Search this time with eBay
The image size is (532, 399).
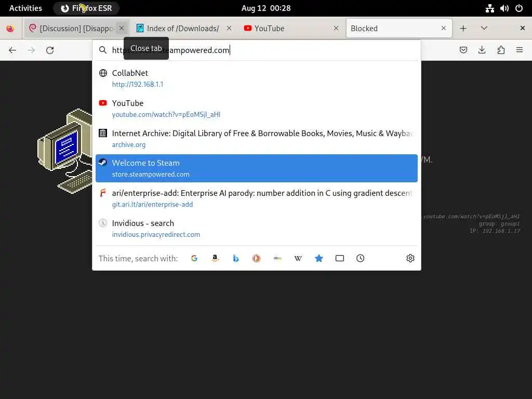pyautogui.click(x=277, y=258)
